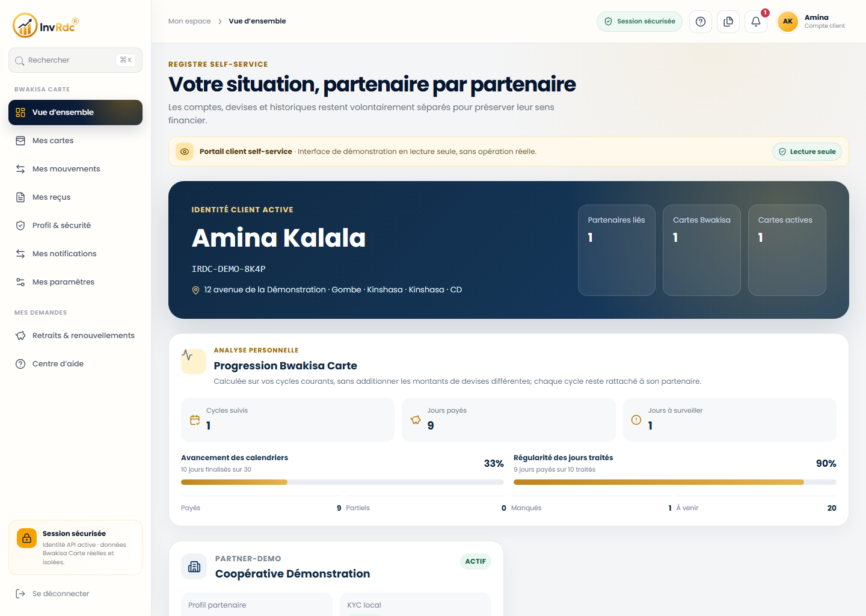Screen dimensions: 866x616
Task: Click the Partenaires liés stat card
Action: (x=616, y=250)
